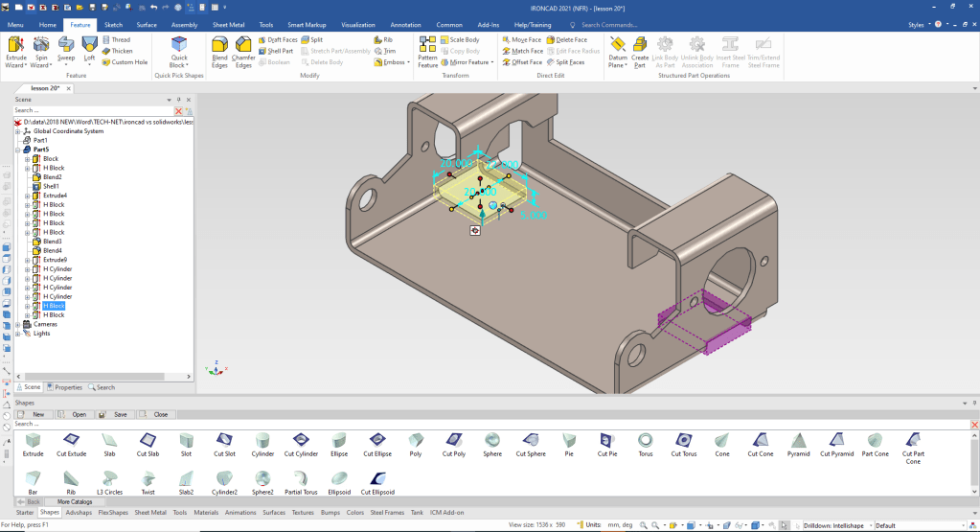Screen dimensions: 980x532
Task: Collapse the Part5 tree node
Action: click(18, 150)
